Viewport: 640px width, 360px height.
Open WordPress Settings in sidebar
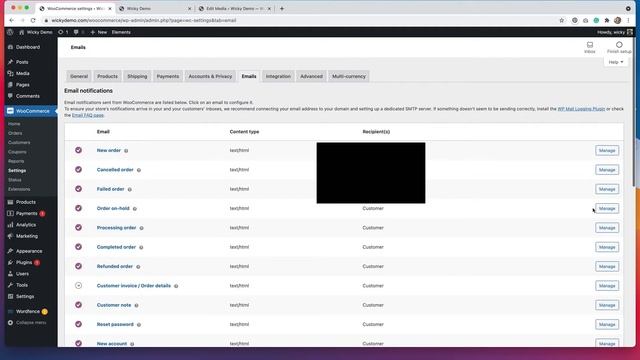tap(25, 296)
